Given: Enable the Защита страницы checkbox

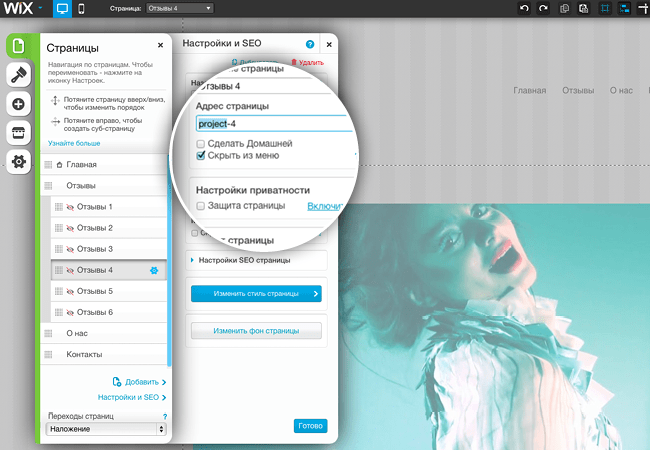Looking at the screenshot, I should tap(201, 206).
